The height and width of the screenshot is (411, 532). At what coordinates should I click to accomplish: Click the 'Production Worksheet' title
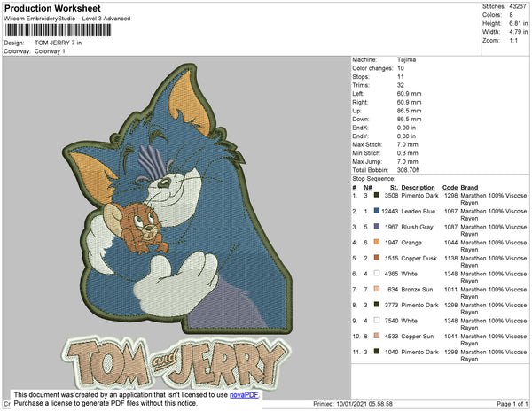(x=52, y=9)
